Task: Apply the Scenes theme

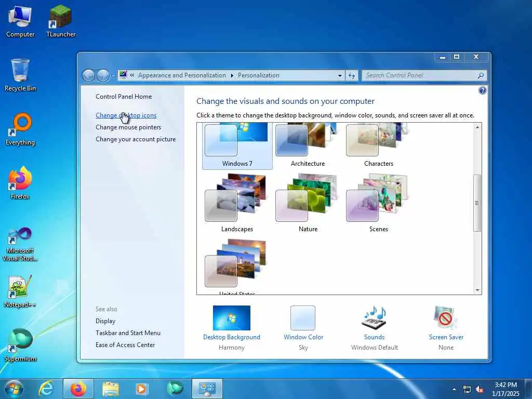Action: tap(378, 203)
